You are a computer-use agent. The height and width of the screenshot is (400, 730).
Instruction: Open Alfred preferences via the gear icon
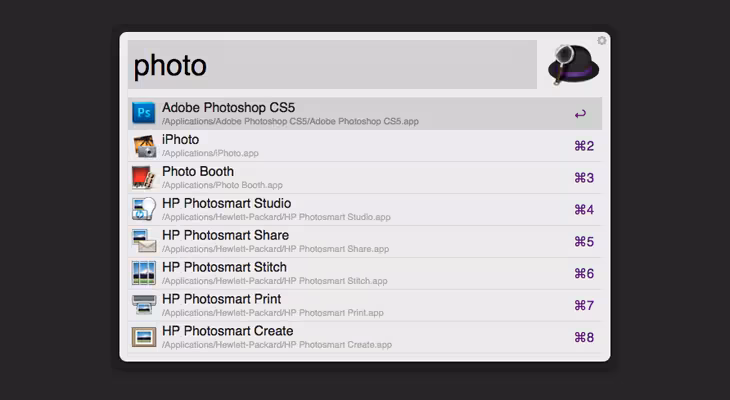coord(602,41)
